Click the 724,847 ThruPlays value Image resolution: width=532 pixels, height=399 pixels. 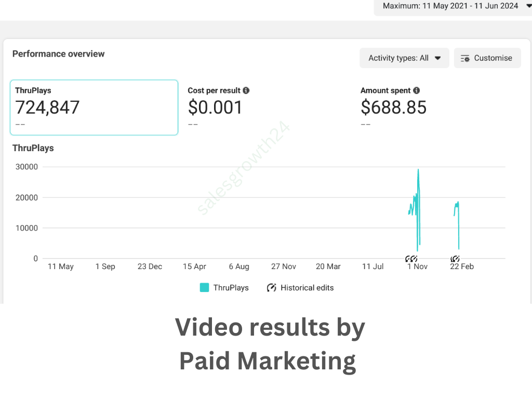click(x=47, y=108)
